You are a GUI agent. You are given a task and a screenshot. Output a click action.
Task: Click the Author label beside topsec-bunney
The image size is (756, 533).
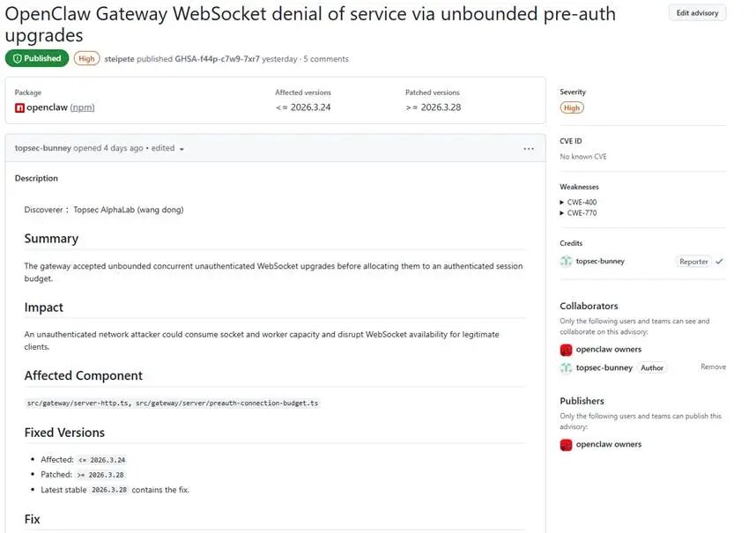pos(652,367)
